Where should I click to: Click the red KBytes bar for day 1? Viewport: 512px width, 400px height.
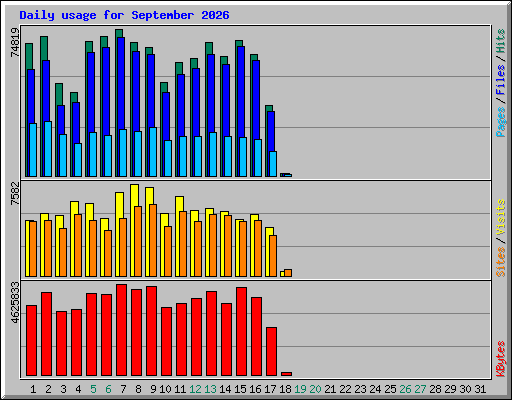click(31, 341)
